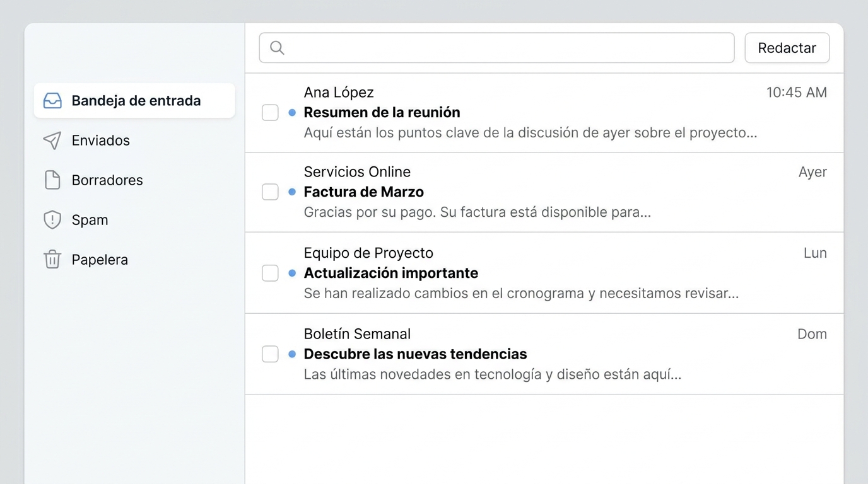Click the shield warning icon beside Spam

52,220
